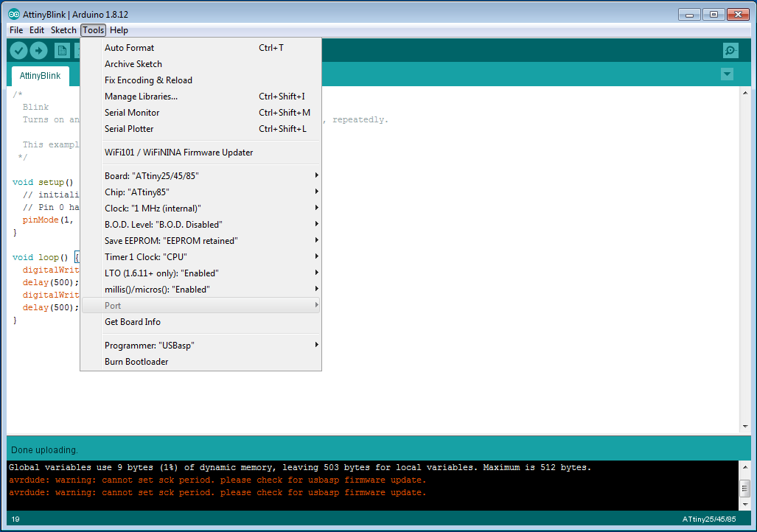Viewport: 757px width, 532px height.
Task: Select Archive Sketch menu entry
Action: [200, 64]
